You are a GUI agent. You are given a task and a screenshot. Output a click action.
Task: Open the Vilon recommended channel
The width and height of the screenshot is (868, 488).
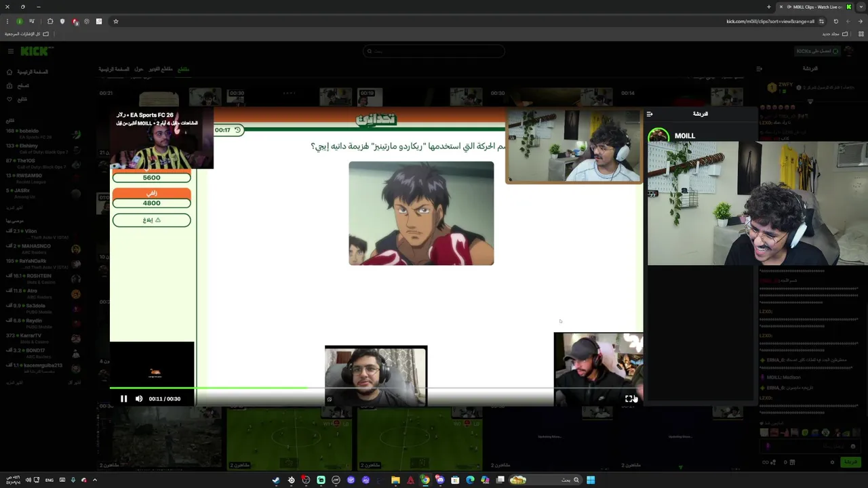(42, 234)
